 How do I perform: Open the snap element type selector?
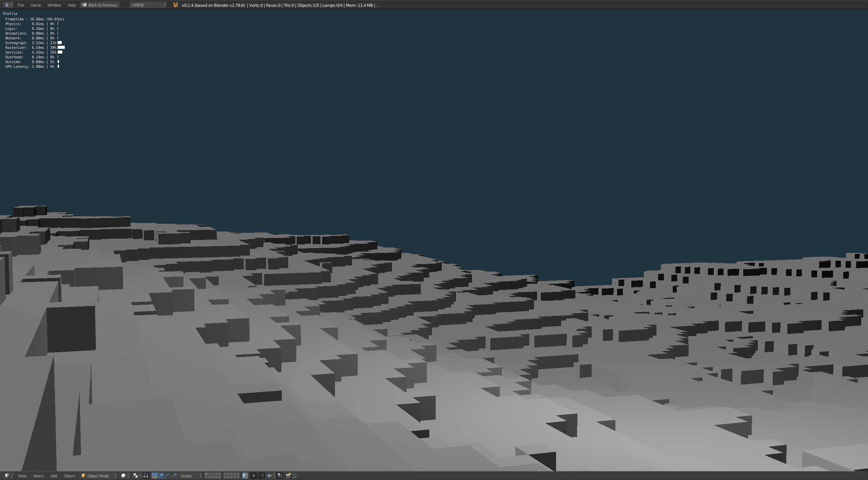[x=271, y=476]
